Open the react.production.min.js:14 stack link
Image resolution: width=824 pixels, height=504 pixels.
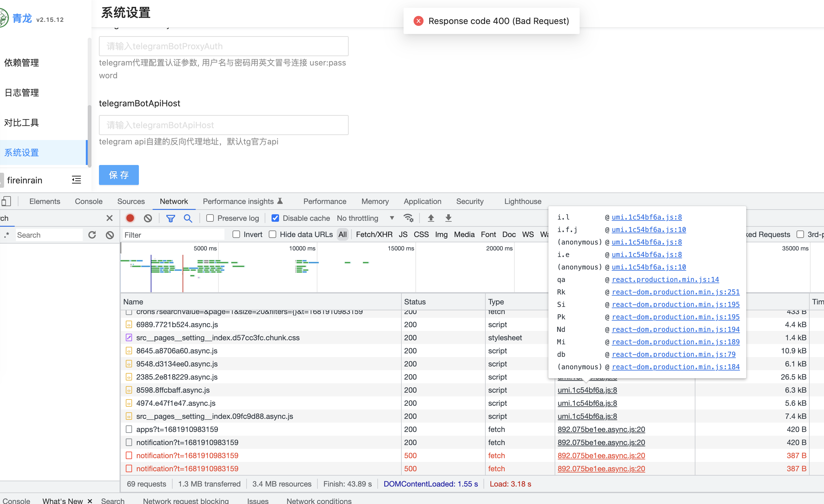tap(665, 280)
